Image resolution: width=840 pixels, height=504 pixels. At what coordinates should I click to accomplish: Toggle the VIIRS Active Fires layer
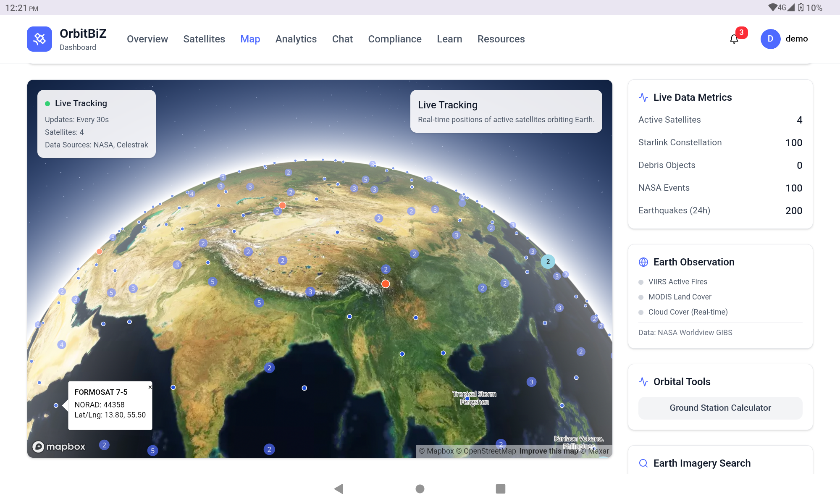(x=677, y=282)
